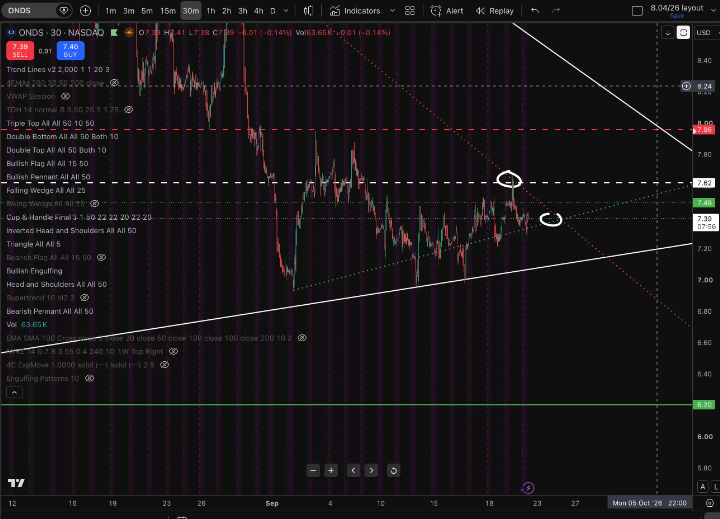Move the chart right with arrow button
Viewport: 720px width, 519px height.
[371, 470]
